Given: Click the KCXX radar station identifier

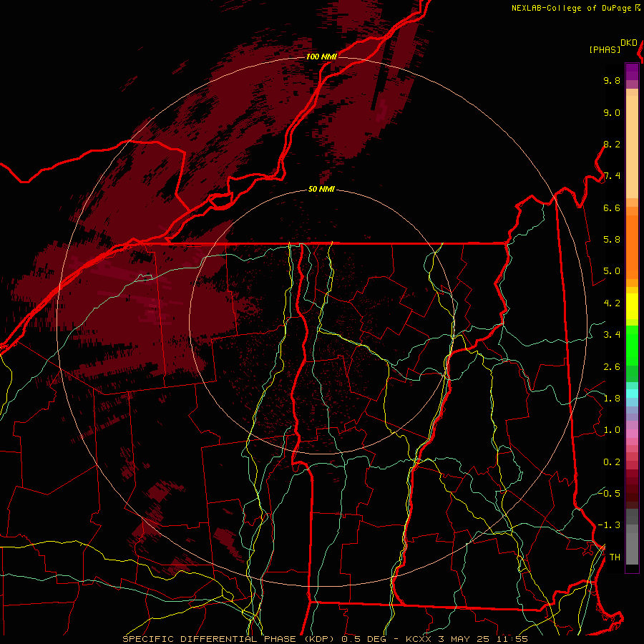Looking at the screenshot, I should [419, 639].
